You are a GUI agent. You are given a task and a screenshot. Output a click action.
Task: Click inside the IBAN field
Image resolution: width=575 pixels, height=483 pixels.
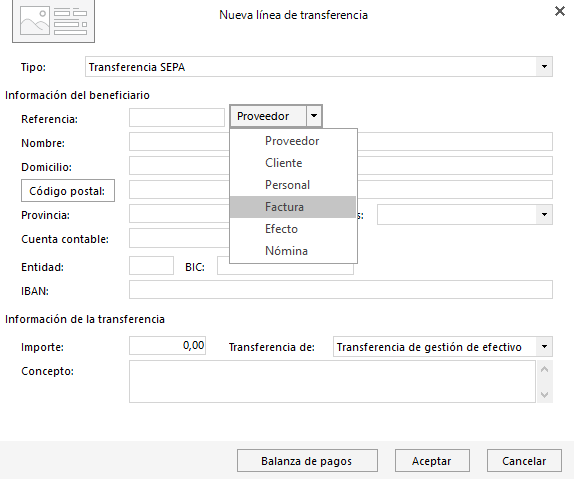(341, 290)
